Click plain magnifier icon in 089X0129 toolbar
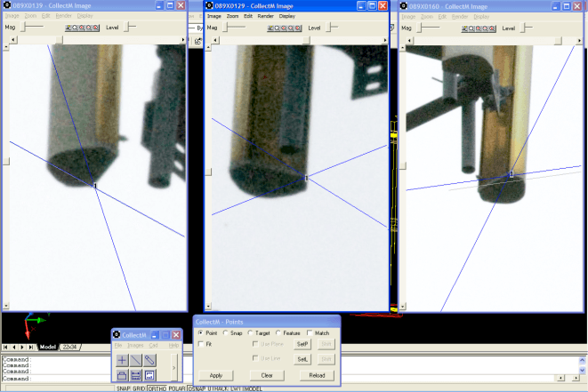This screenshot has height=392, width=588. 278,28
